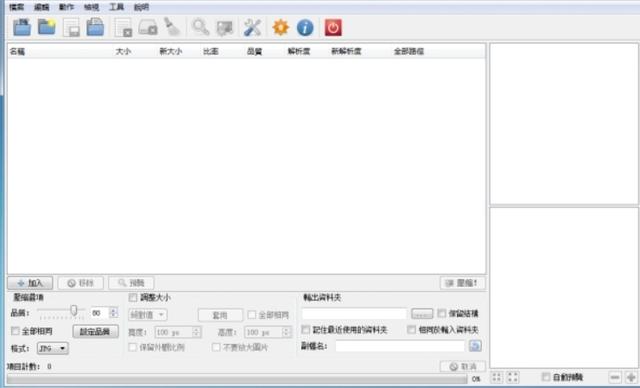
Task: Click the broom Clear List toolbar icon
Action: click(172, 27)
